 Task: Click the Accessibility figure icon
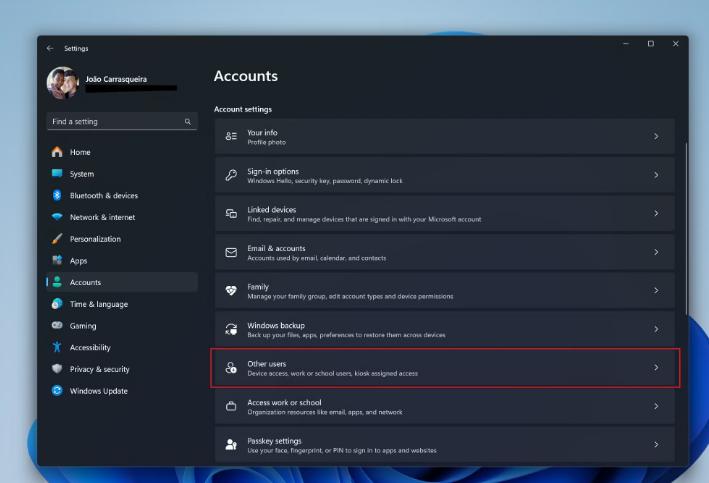point(57,347)
